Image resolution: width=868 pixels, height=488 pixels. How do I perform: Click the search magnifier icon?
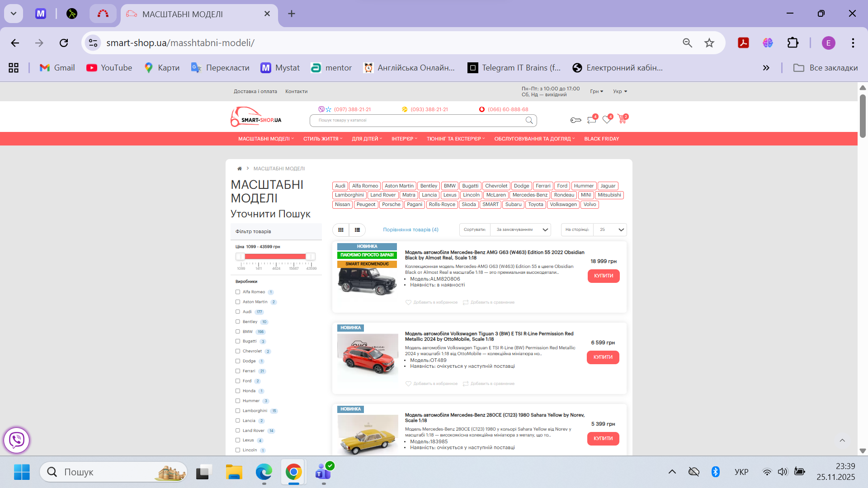coord(529,120)
